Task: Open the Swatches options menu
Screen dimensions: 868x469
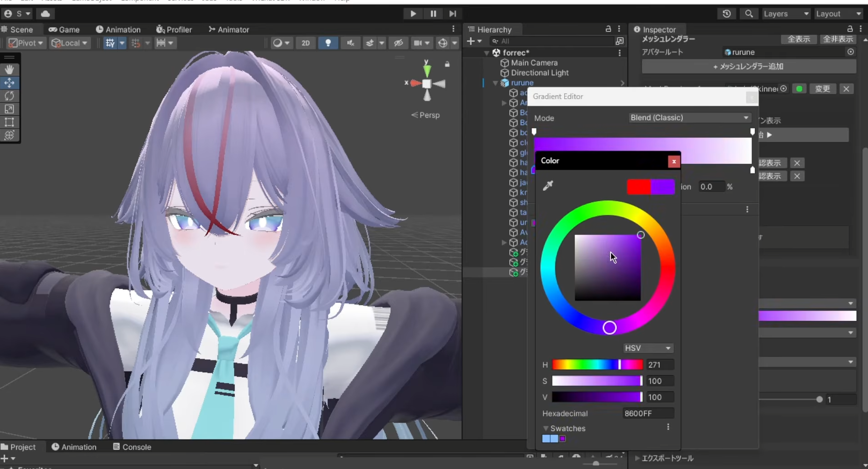Action: (x=668, y=427)
